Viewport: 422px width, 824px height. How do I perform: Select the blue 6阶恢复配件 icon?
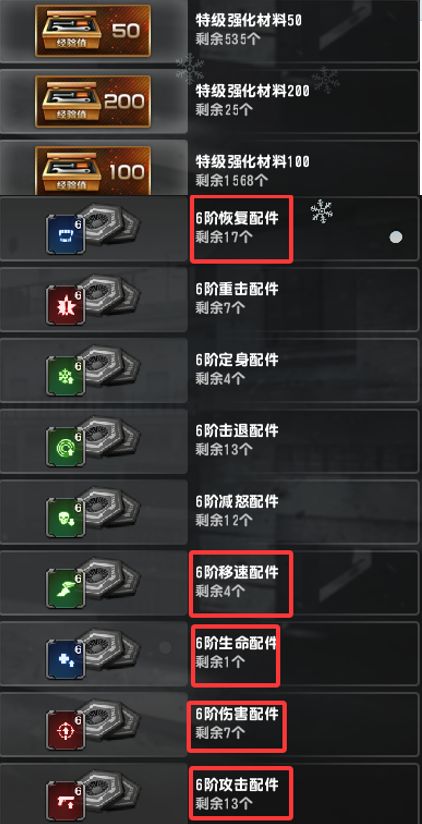pos(66,234)
